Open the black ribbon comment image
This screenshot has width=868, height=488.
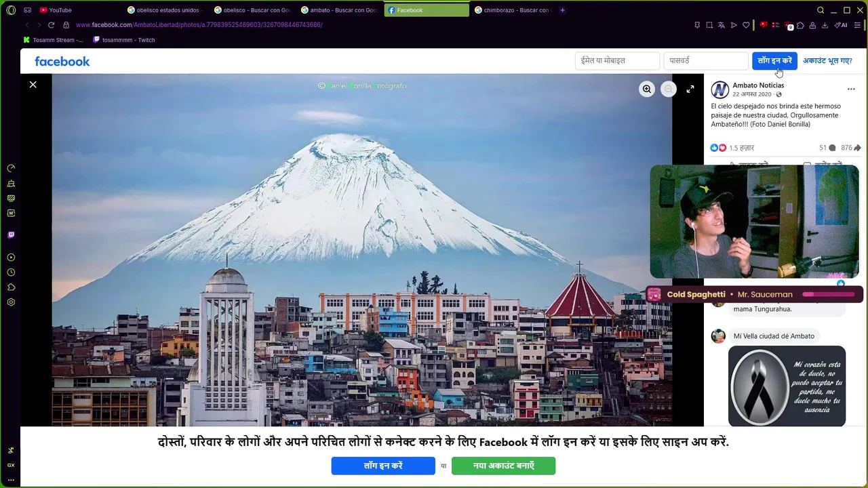tap(787, 386)
